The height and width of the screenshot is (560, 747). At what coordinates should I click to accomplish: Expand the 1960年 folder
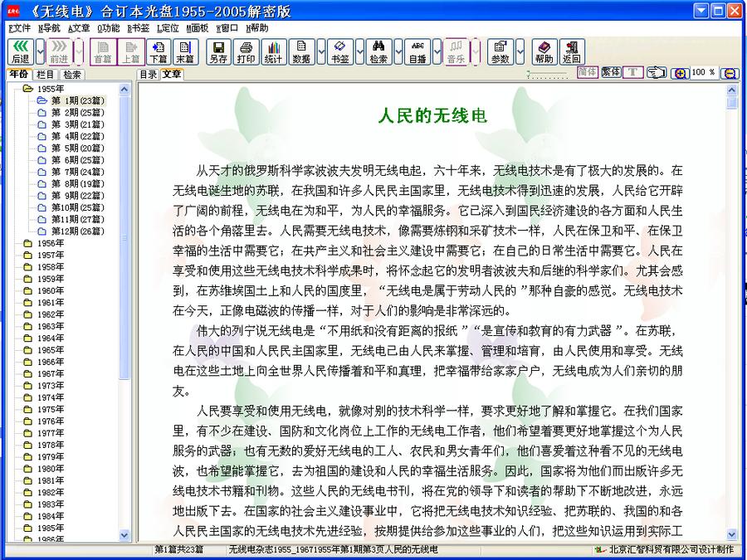(50, 291)
